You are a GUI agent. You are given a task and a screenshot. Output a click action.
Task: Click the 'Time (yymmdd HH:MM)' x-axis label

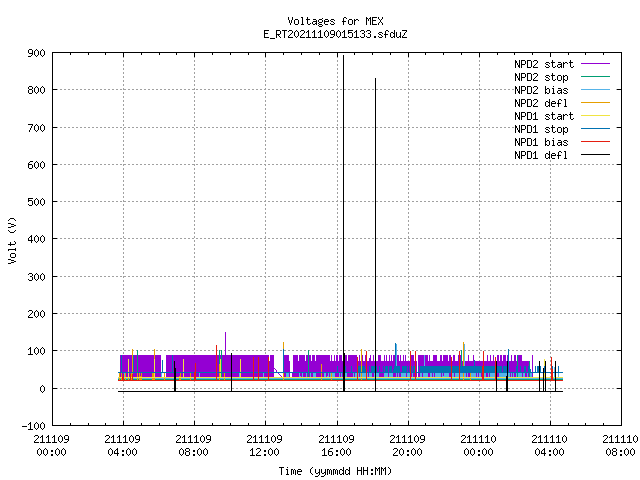coord(335,471)
